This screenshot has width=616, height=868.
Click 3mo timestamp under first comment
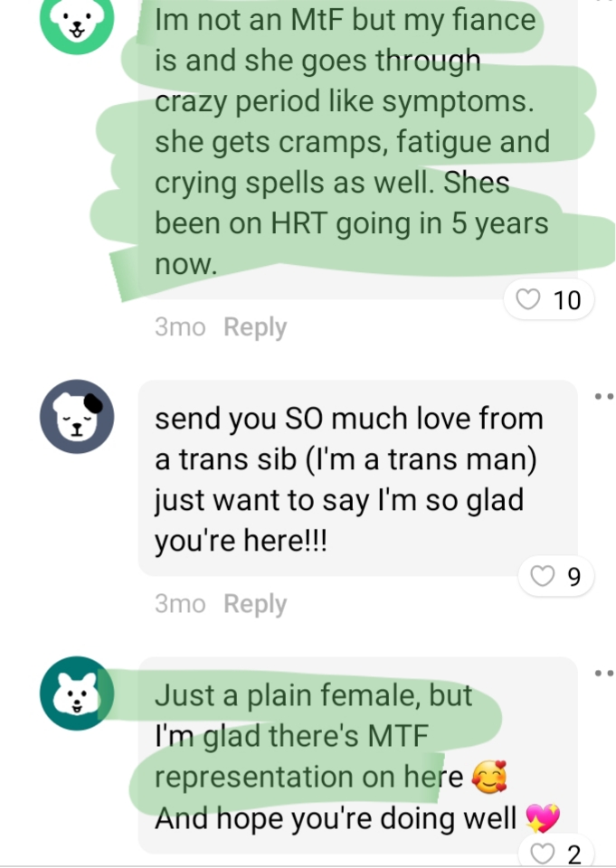tap(180, 326)
